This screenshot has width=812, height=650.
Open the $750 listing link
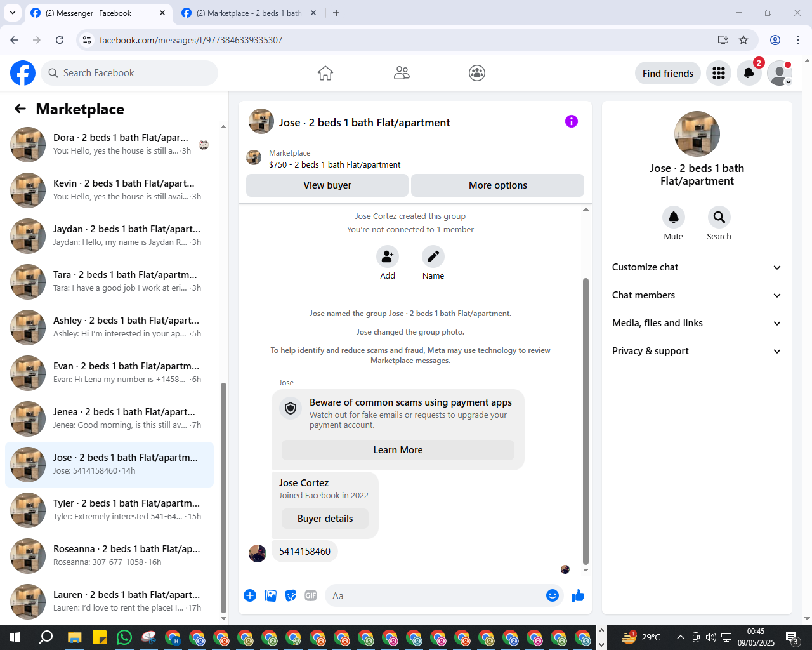click(335, 164)
